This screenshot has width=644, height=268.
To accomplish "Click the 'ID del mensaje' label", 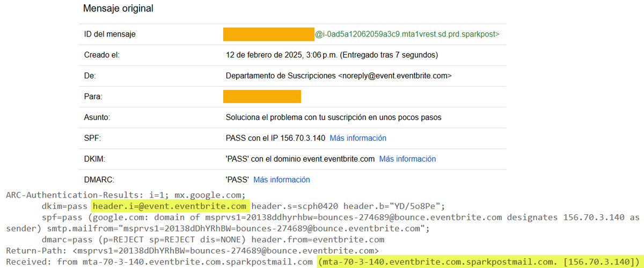I will 110,34.
